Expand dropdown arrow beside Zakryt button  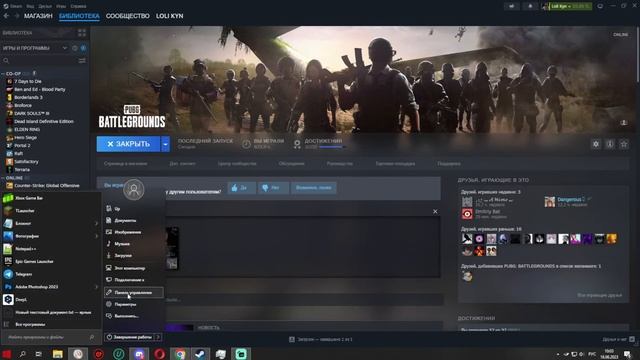pyautogui.click(x=165, y=144)
